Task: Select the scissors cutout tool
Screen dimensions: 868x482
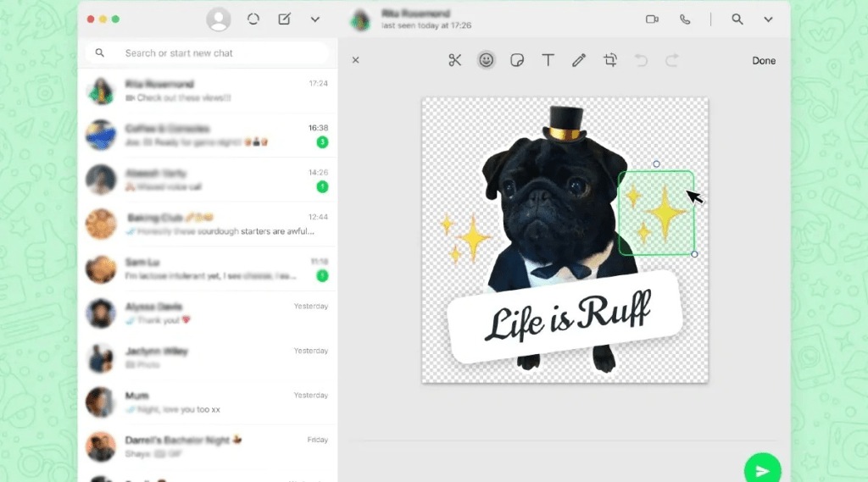Action: point(455,60)
